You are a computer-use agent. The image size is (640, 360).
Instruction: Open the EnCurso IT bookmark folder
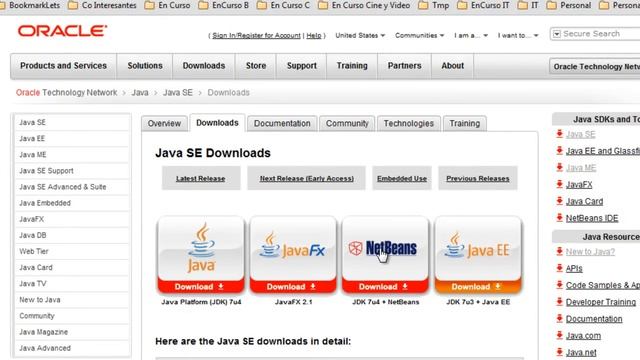click(483, 6)
